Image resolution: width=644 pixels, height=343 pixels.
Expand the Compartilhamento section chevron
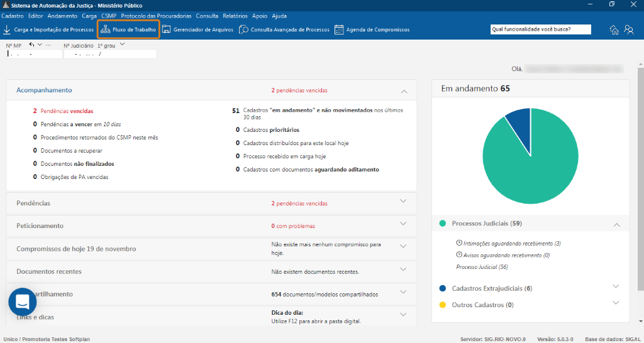tap(403, 291)
